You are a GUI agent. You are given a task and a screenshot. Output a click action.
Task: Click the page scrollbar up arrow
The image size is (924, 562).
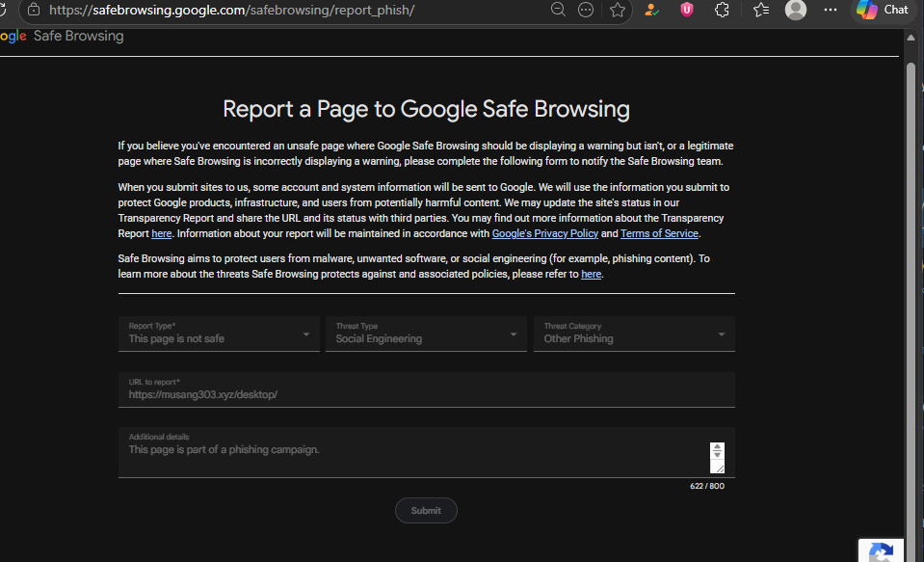click(x=911, y=38)
